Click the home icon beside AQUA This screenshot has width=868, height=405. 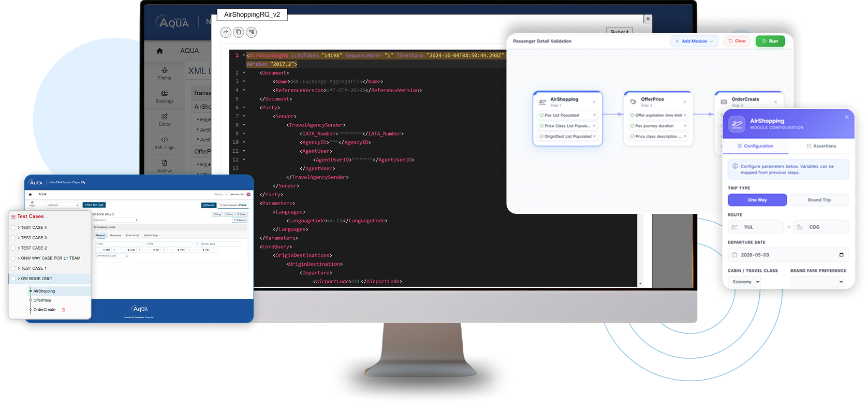pos(159,51)
